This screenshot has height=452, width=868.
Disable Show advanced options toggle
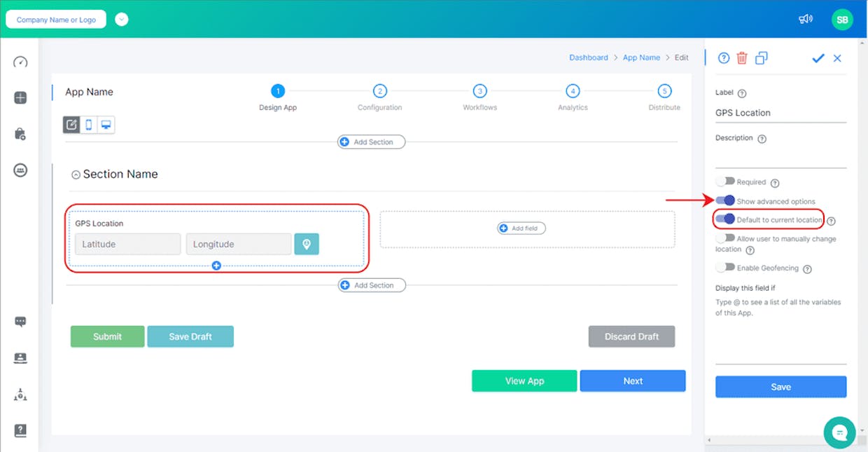point(725,200)
